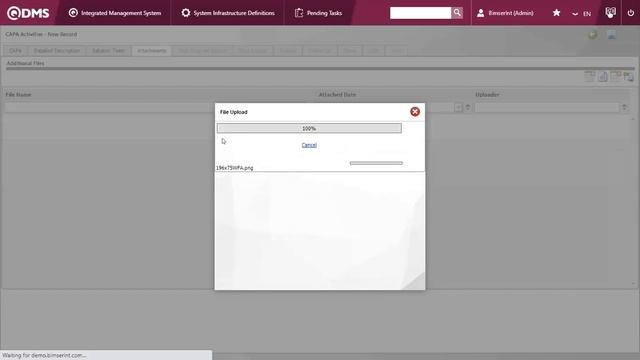Select the uploaded file 196x75WPA.png
This screenshot has width=640, height=360.
pyautogui.click(x=234, y=168)
